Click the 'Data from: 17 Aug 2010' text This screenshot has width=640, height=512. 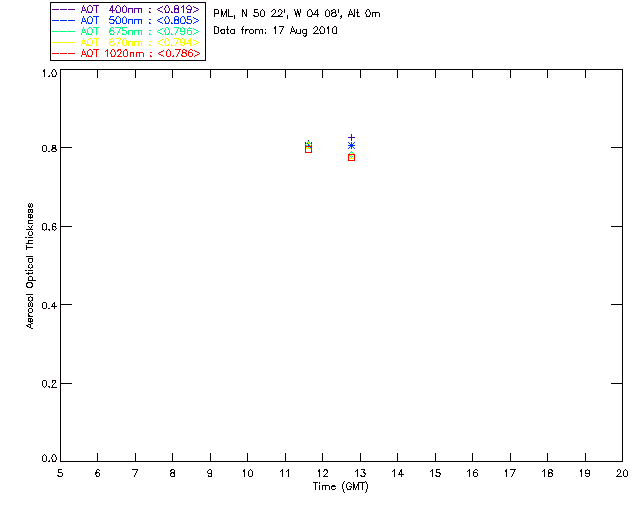click(276, 31)
